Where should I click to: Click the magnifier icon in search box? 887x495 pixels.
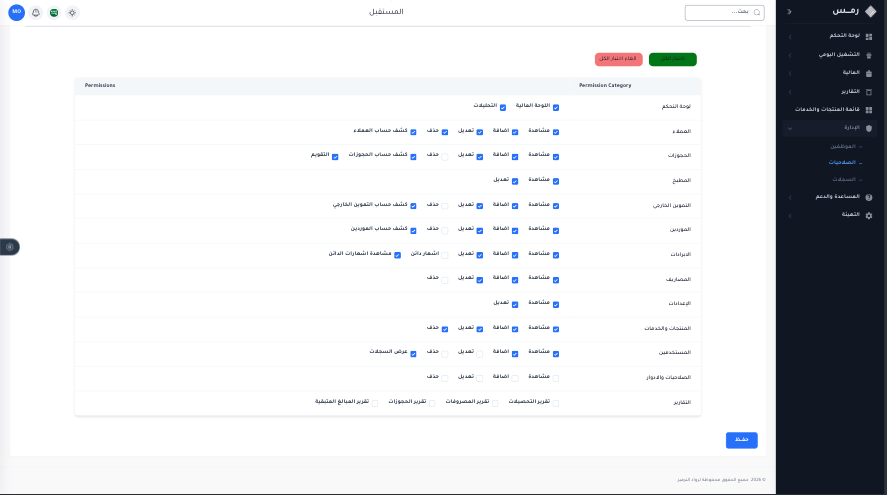coord(757,12)
